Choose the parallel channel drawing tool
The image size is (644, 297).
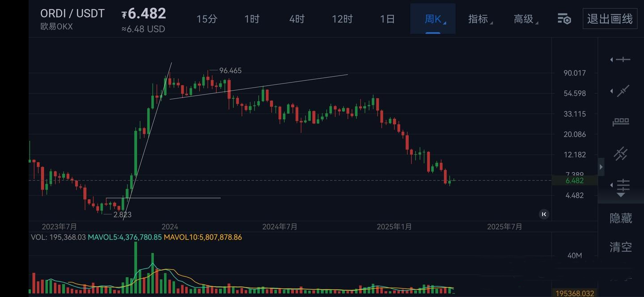click(x=621, y=154)
